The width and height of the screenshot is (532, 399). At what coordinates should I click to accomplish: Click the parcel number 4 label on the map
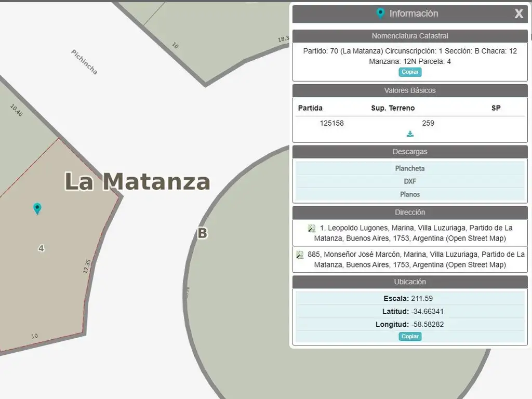coord(41,248)
